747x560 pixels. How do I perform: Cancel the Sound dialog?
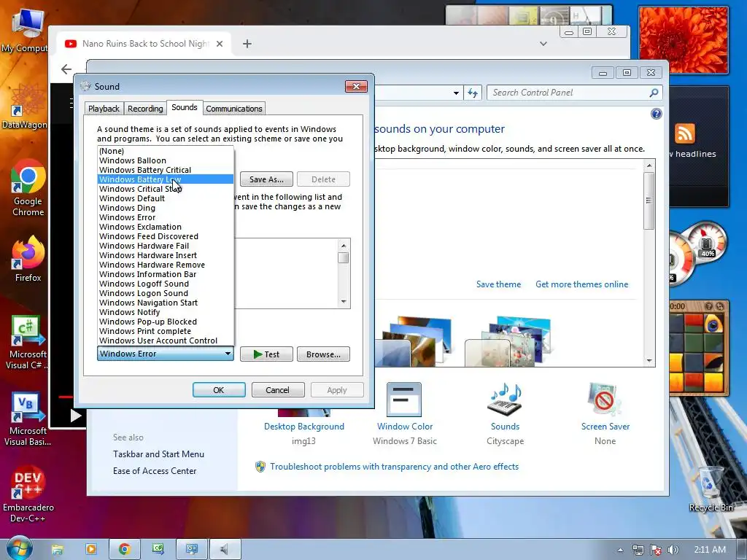point(278,390)
